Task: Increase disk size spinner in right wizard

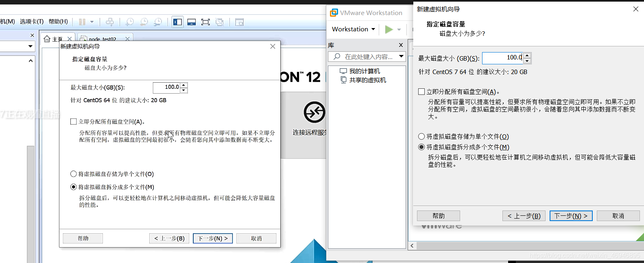Action: (x=527, y=55)
